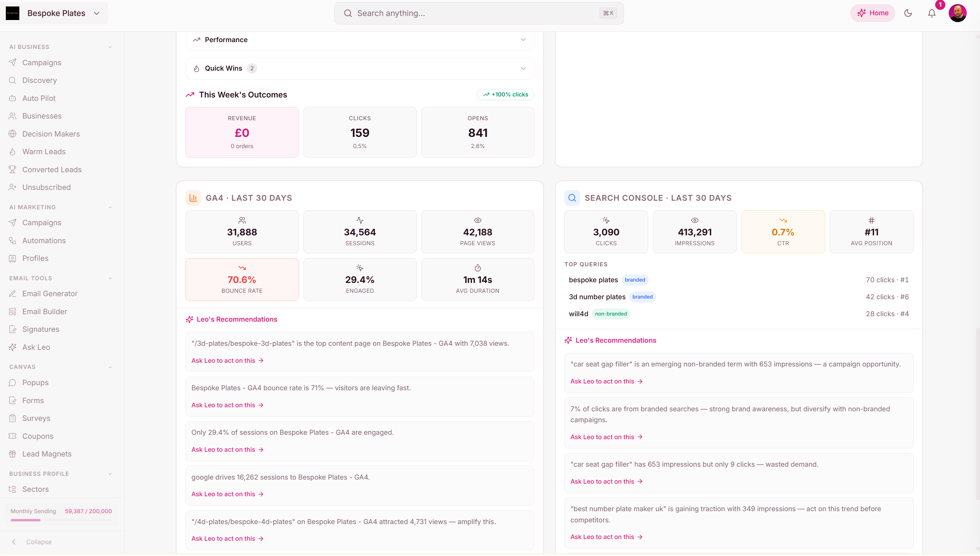
Task: Select Decision Makers menu item
Action: coord(51,134)
